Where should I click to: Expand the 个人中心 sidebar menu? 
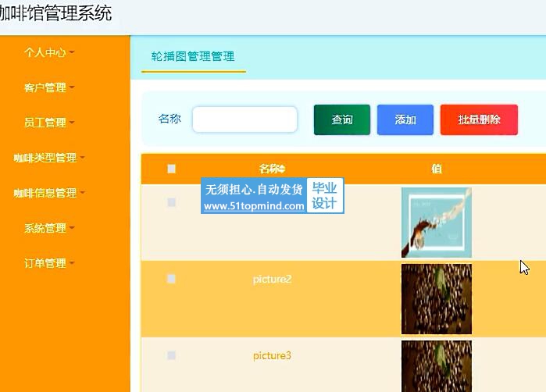(x=49, y=52)
